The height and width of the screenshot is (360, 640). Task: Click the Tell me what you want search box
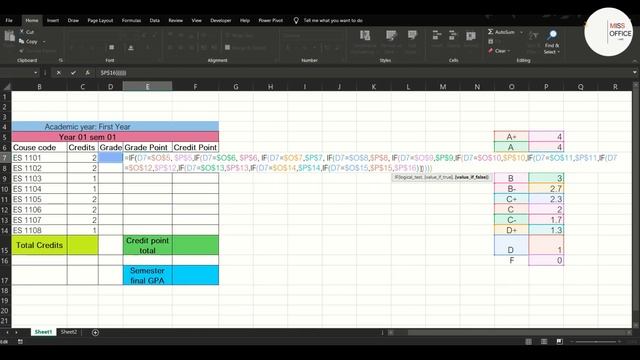pyautogui.click(x=333, y=20)
